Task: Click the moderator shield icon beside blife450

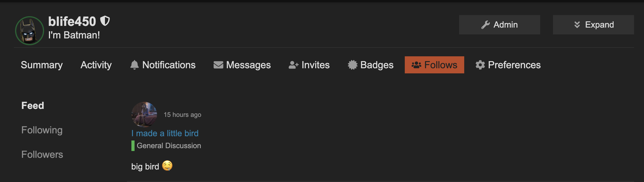Action: click(105, 21)
